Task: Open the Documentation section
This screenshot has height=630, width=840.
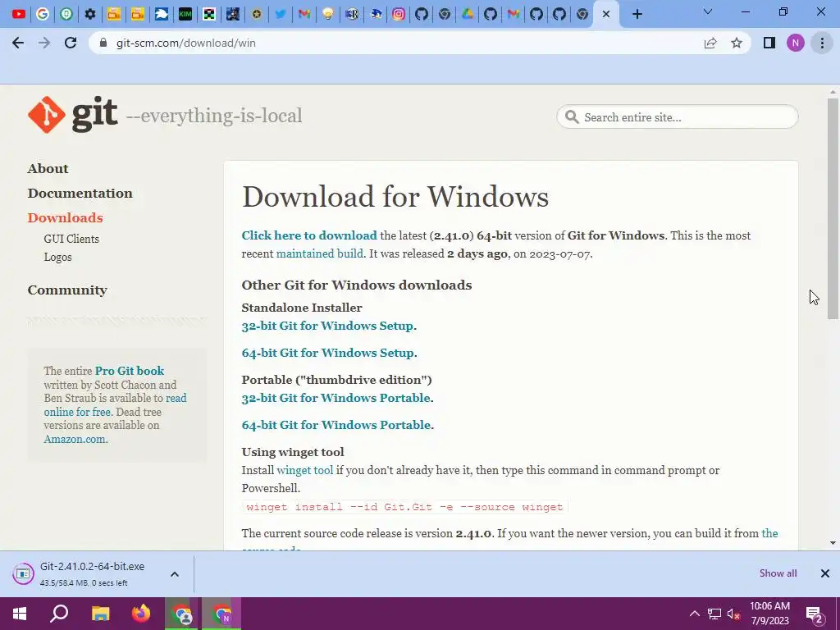Action: (x=80, y=194)
